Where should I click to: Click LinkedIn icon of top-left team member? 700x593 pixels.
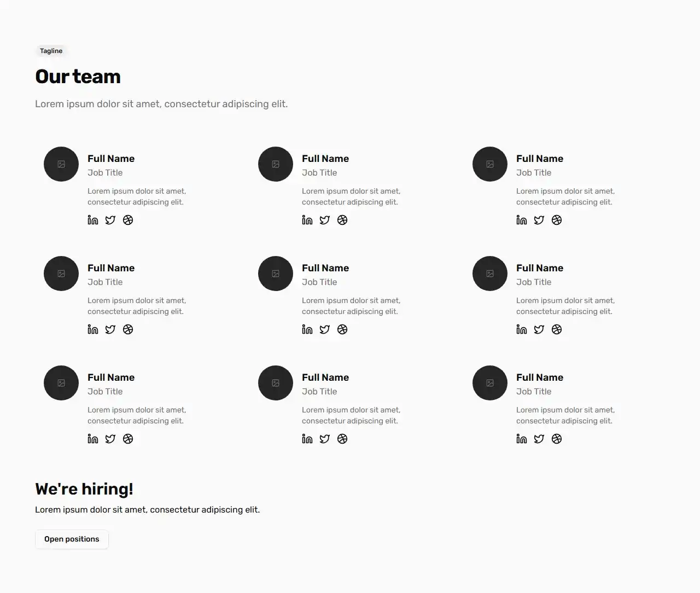pyautogui.click(x=93, y=220)
